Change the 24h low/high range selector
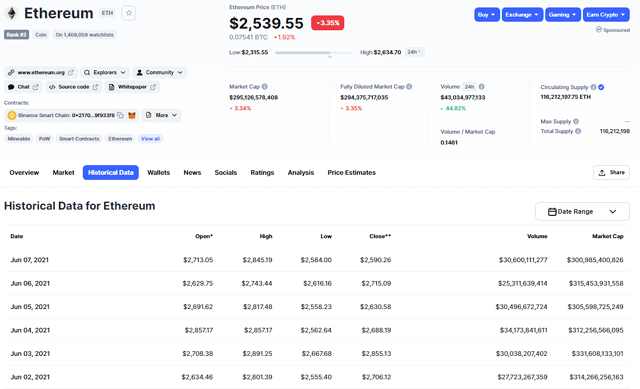The height and width of the screenshot is (389, 640). (x=414, y=52)
